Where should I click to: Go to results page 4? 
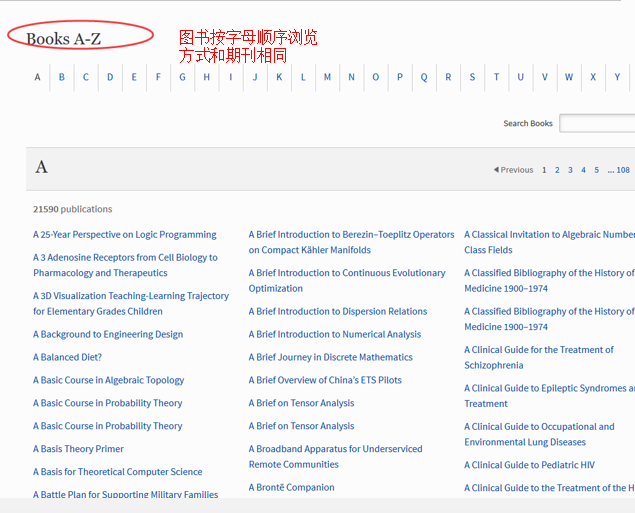point(583,170)
